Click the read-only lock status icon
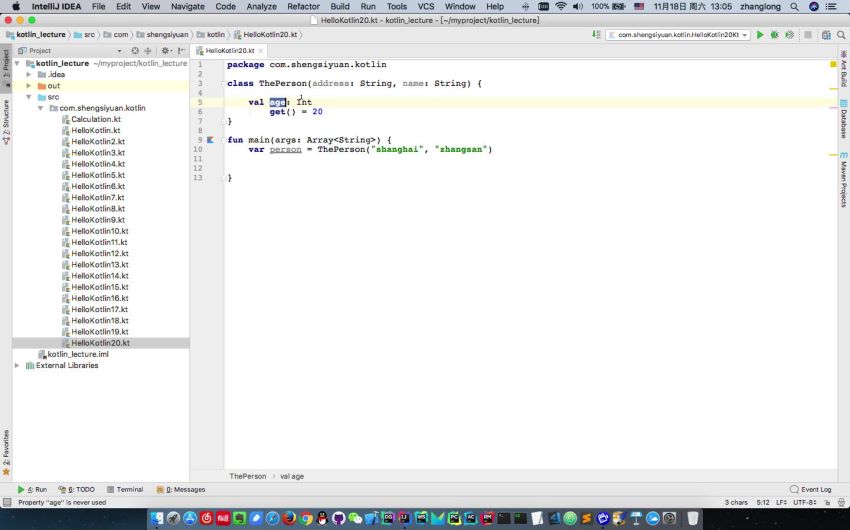Viewport: 850px width, 530px height. pyautogui.click(x=827, y=502)
